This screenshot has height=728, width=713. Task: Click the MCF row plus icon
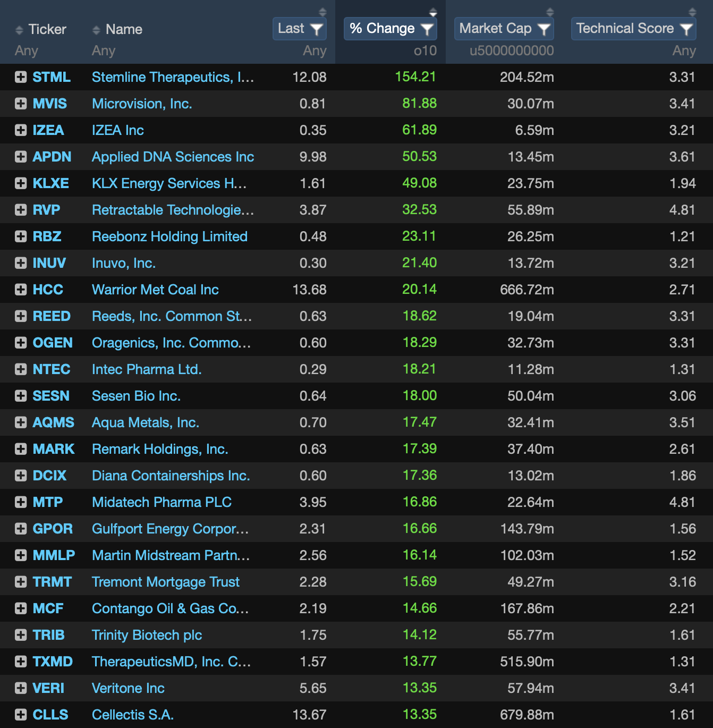pos(21,608)
